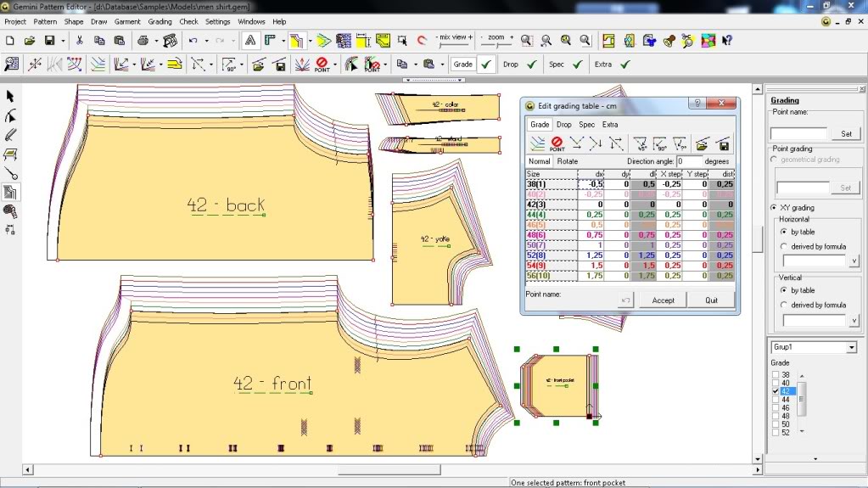The height and width of the screenshot is (488, 868).
Task: Click the Cut scissors icon
Action: click(79, 40)
